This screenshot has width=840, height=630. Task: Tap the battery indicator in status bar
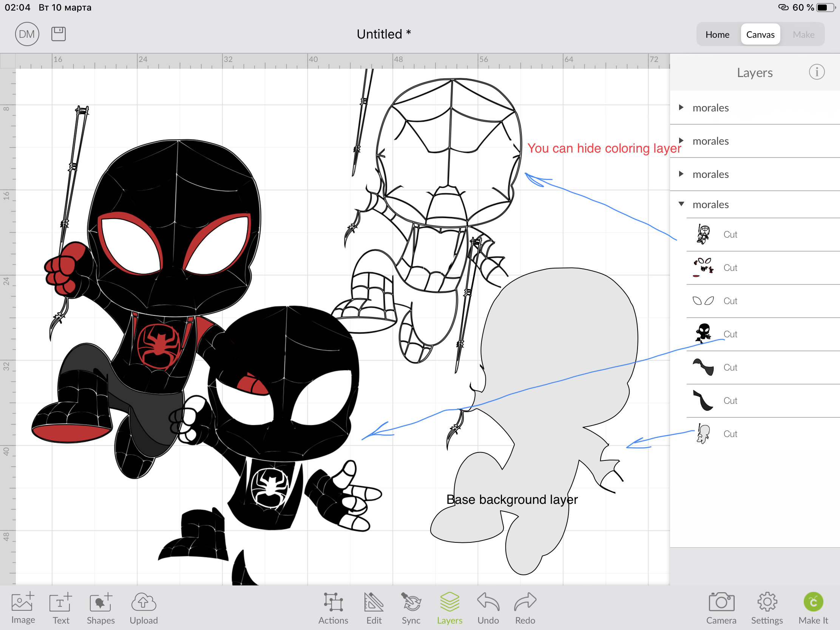click(825, 8)
